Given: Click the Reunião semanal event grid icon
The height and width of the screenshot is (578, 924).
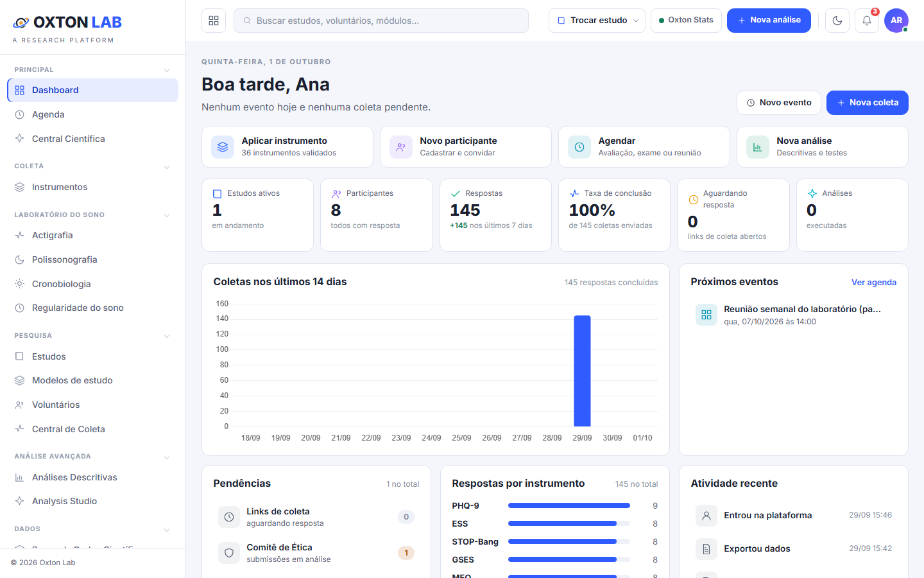Looking at the screenshot, I should pyautogui.click(x=706, y=315).
